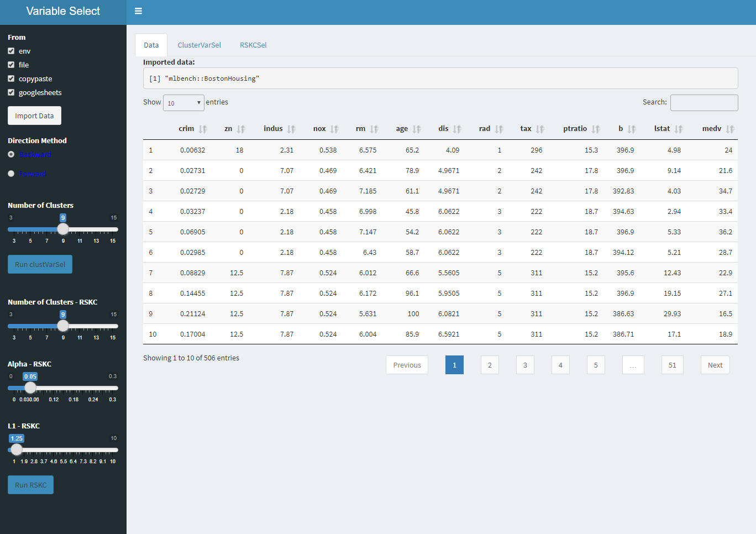
Task: Sort table by zn column arrows
Action: 241,129
